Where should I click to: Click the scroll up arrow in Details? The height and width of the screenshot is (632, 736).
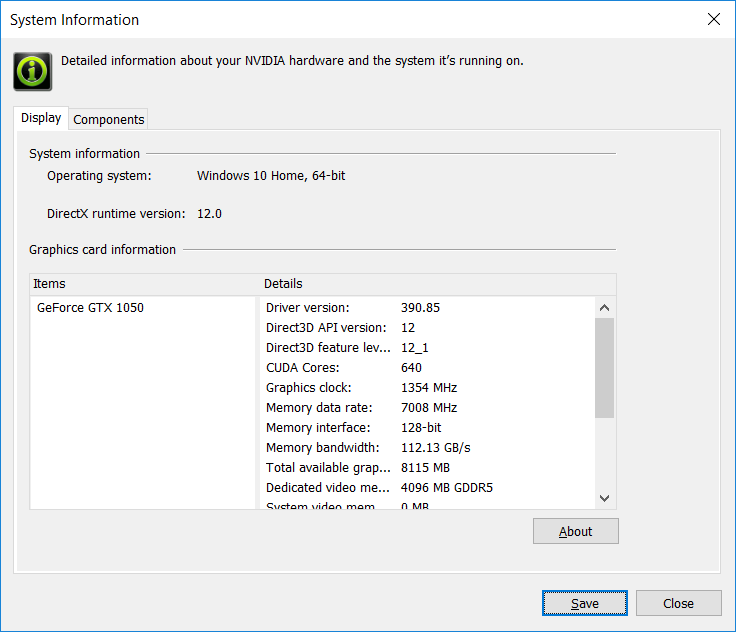[x=604, y=308]
